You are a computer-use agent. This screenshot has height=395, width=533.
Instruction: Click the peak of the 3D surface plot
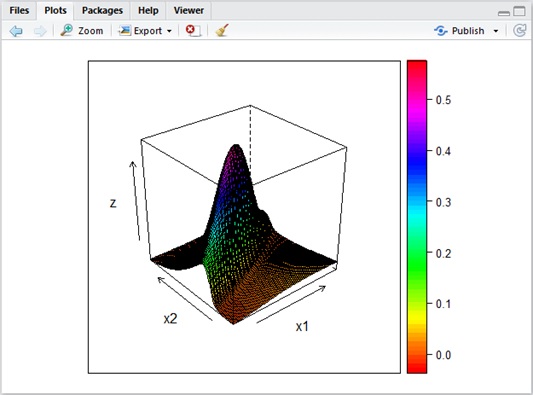tap(235, 146)
